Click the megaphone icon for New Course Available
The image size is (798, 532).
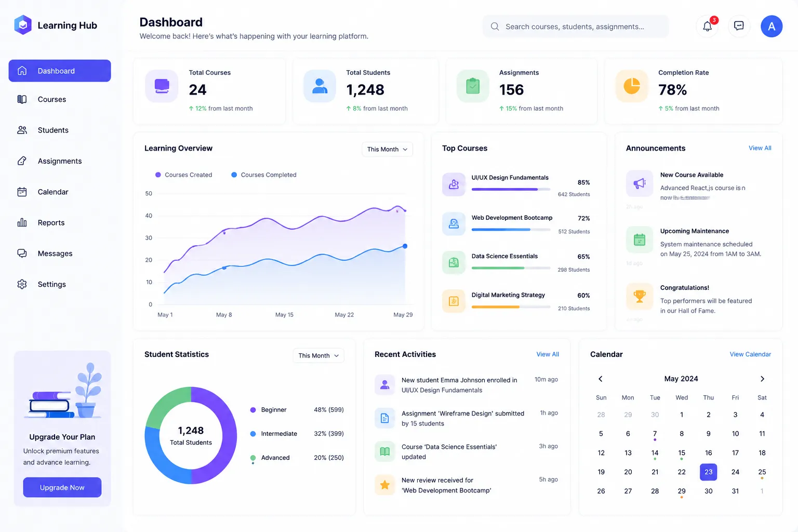(x=640, y=183)
